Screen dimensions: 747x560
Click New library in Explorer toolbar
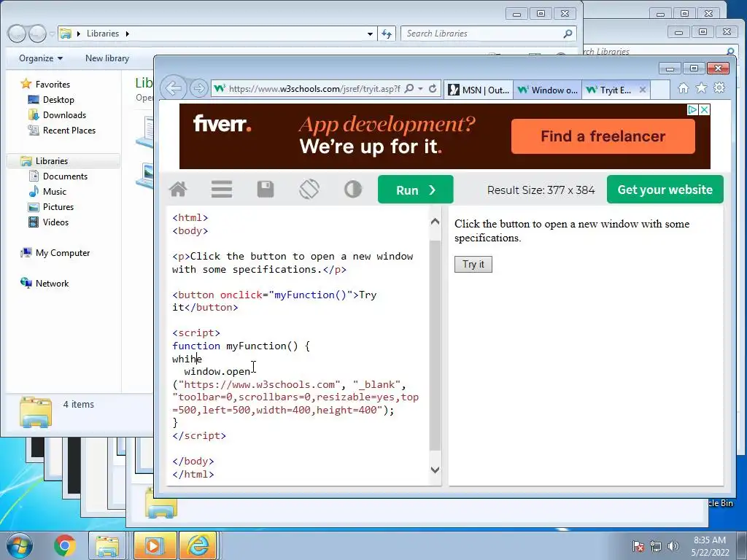coord(107,58)
